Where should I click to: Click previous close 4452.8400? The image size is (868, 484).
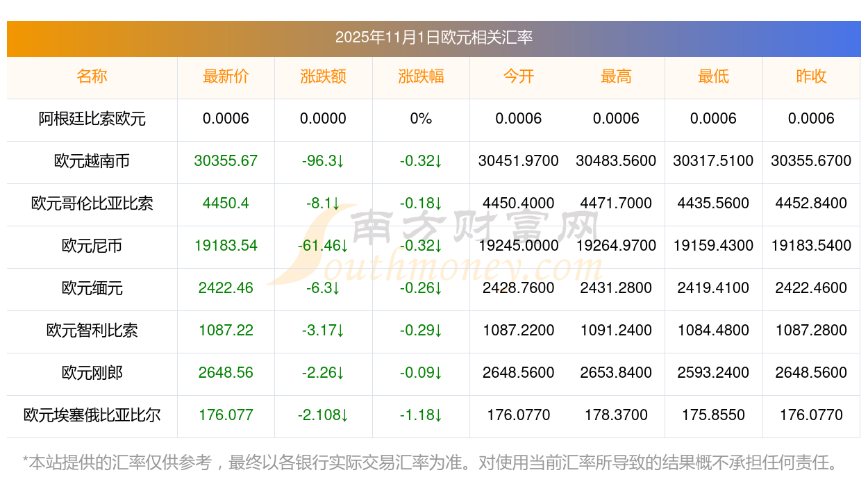click(811, 203)
